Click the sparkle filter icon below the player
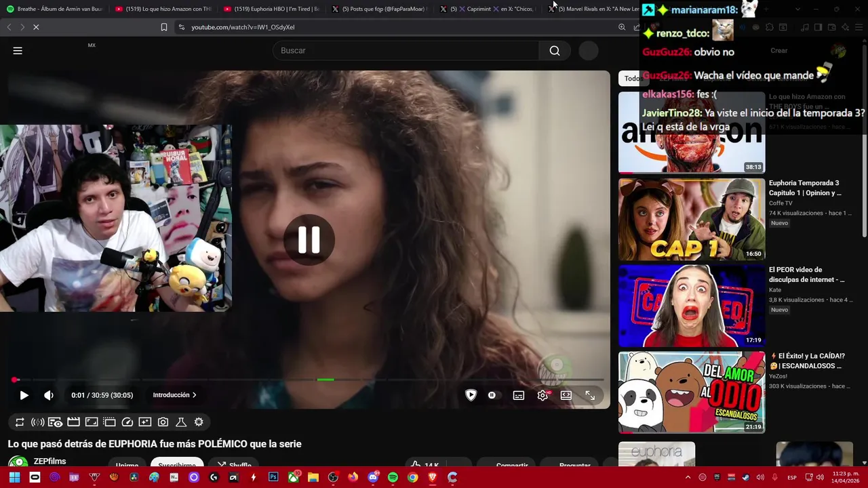The width and height of the screenshot is (868, 488). (145, 422)
